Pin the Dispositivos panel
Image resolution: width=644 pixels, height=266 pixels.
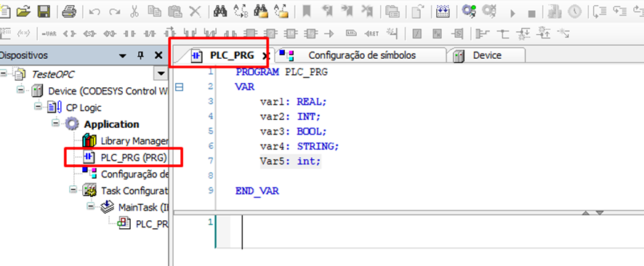point(140,55)
